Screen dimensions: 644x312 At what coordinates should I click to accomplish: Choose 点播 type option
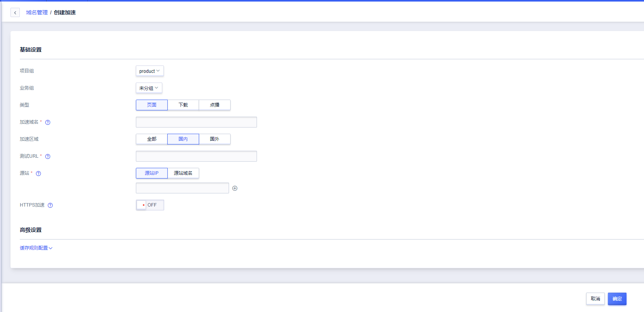[215, 105]
